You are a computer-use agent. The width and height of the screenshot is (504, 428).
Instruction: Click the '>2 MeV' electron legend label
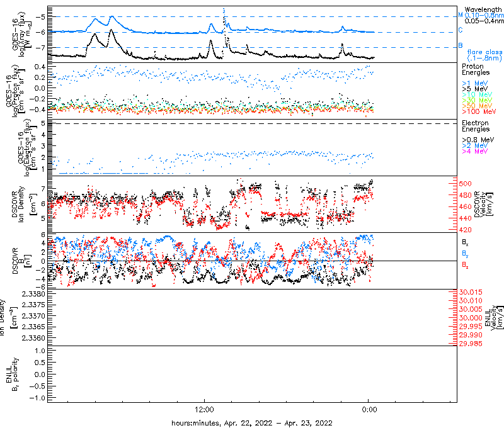tap(475, 145)
